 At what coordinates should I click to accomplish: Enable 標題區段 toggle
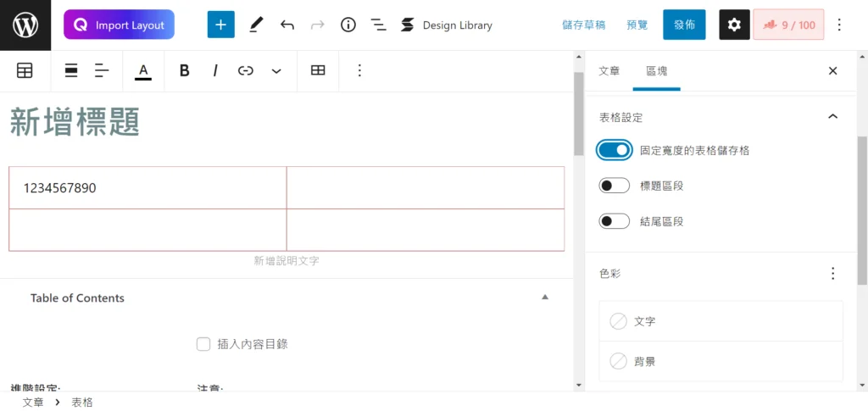click(615, 186)
